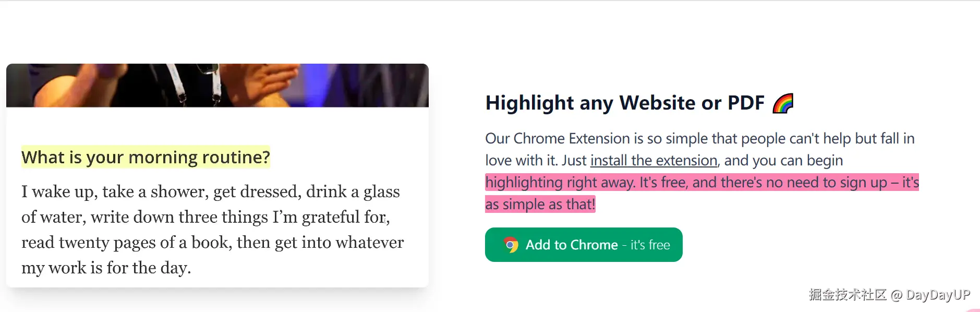Open the 'install the extension' link
The height and width of the screenshot is (312, 980).
click(654, 160)
